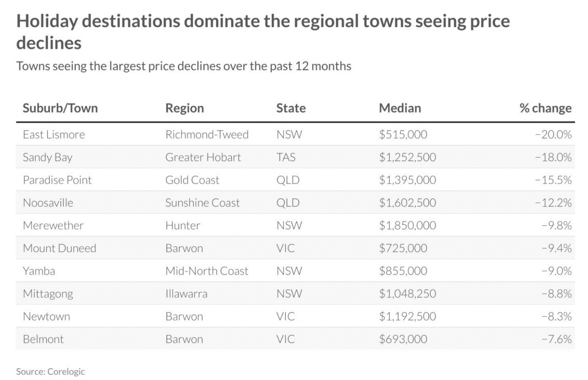Viewport: 588px width, 380px height.
Task: Click the State column header
Action: 291,108
